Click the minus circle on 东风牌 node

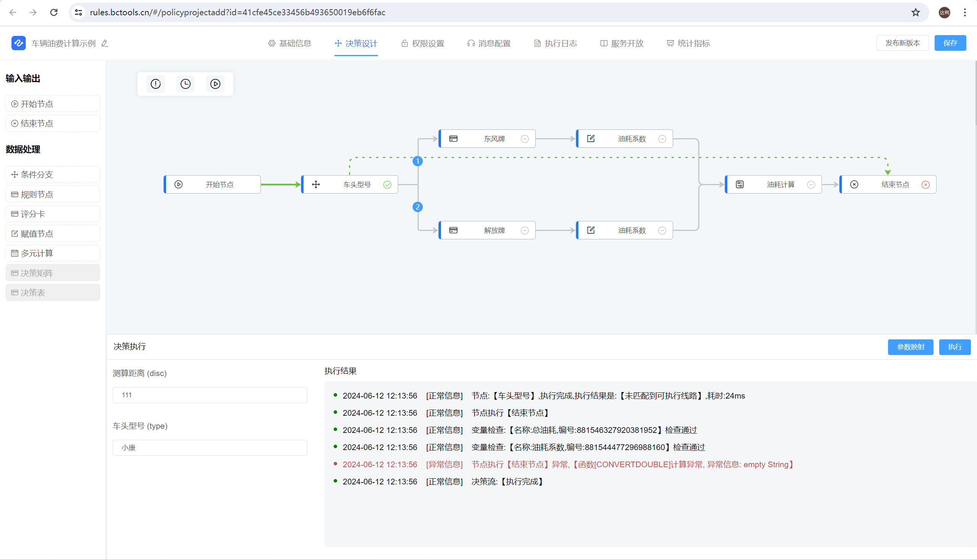[x=525, y=139]
